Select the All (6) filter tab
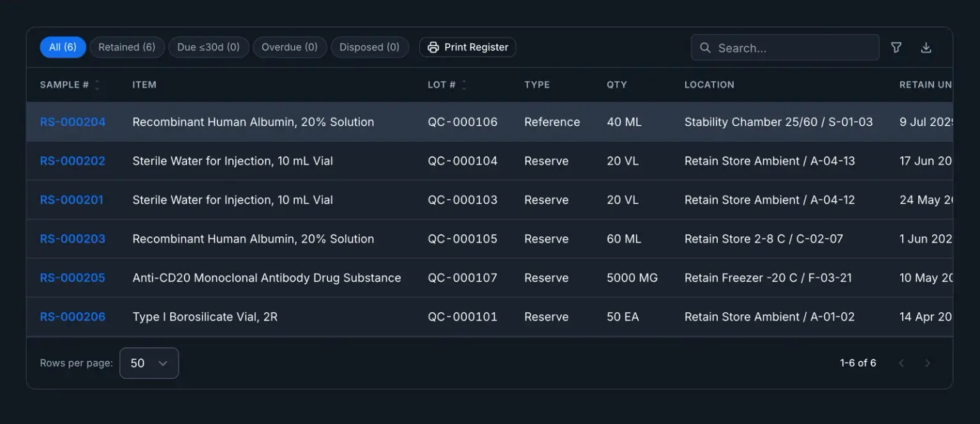This screenshot has width=980, height=424. click(x=63, y=47)
